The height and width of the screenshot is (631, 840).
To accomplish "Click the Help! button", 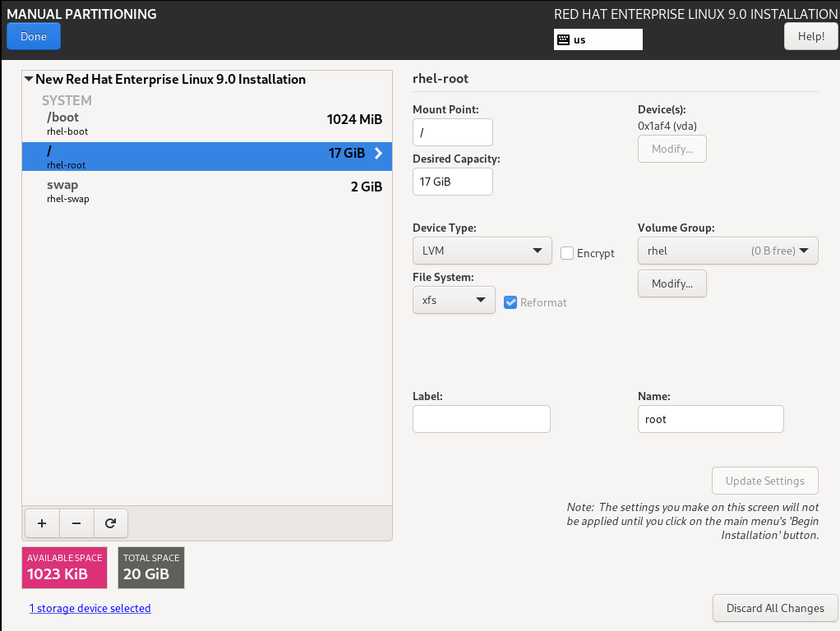I will coord(810,36).
